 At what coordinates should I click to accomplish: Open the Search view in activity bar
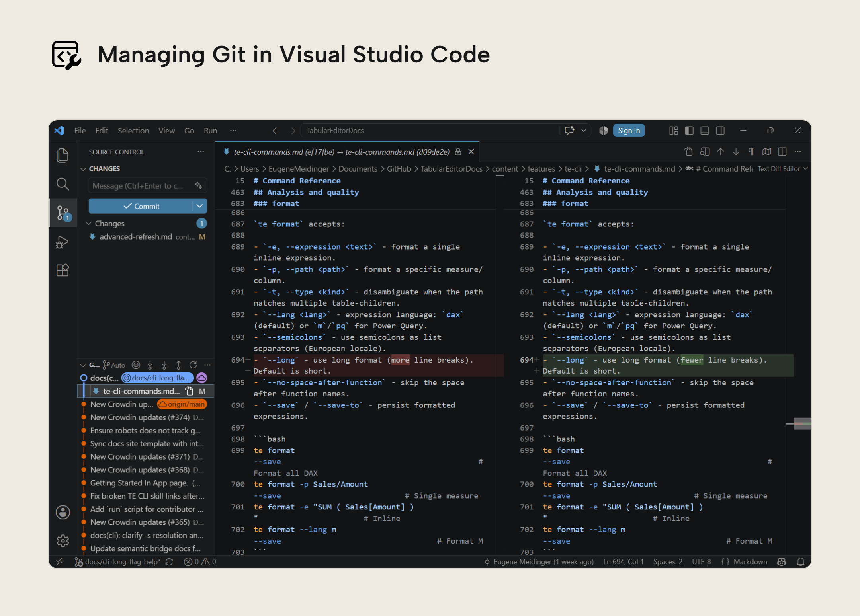click(x=63, y=184)
